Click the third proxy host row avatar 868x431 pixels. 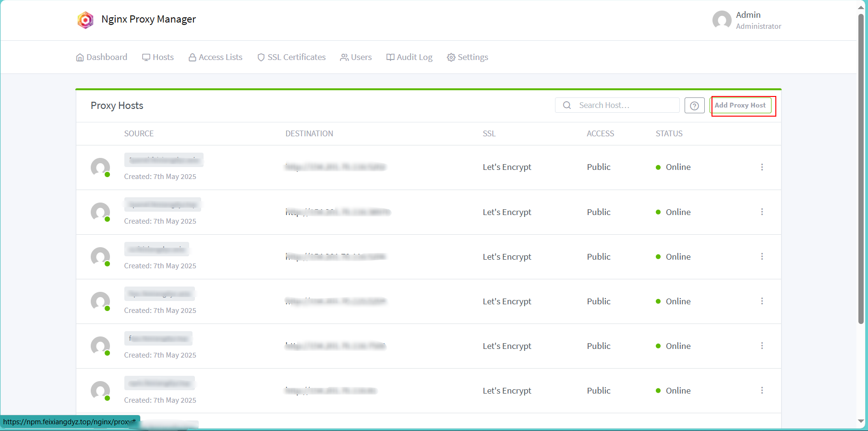[x=100, y=257]
